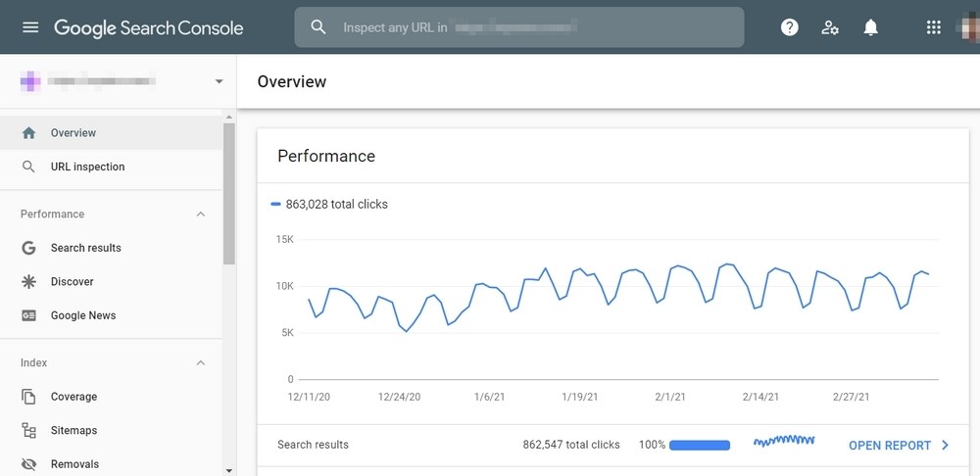
Task: Click the Discover asterisk icon
Action: pyautogui.click(x=28, y=282)
